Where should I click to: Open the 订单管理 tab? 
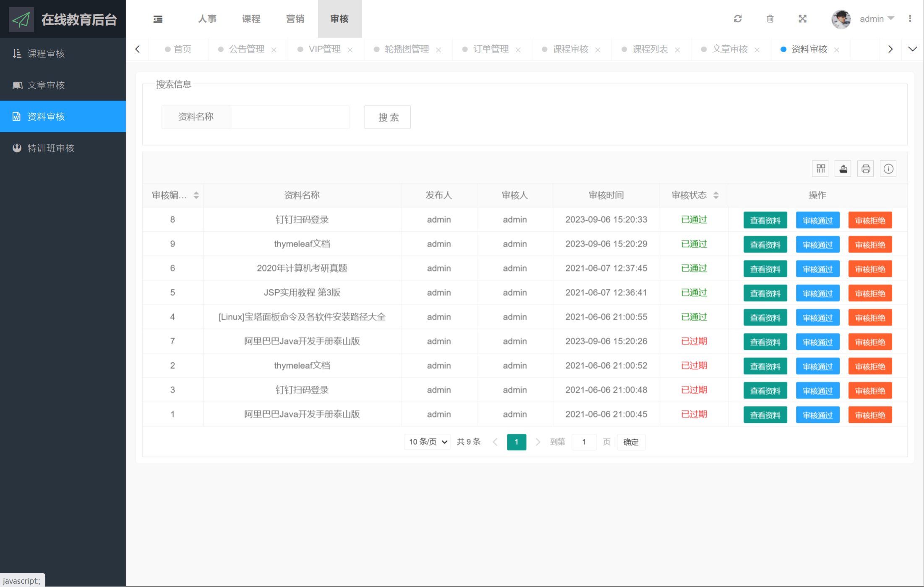491,49
